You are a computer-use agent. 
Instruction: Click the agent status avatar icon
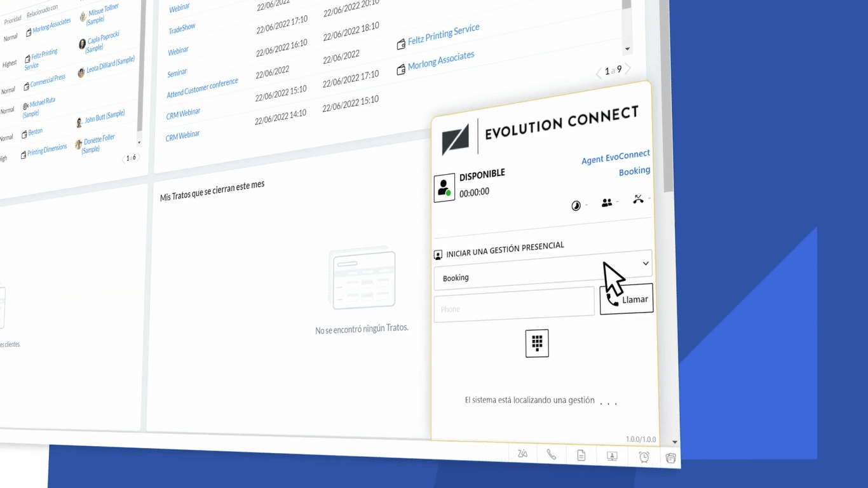point(444,189)
